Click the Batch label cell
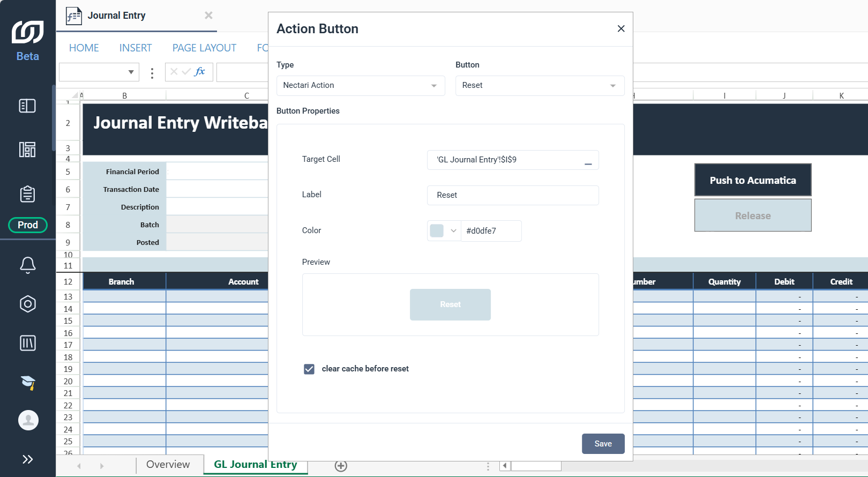The image size is (868, 477). 124,225
